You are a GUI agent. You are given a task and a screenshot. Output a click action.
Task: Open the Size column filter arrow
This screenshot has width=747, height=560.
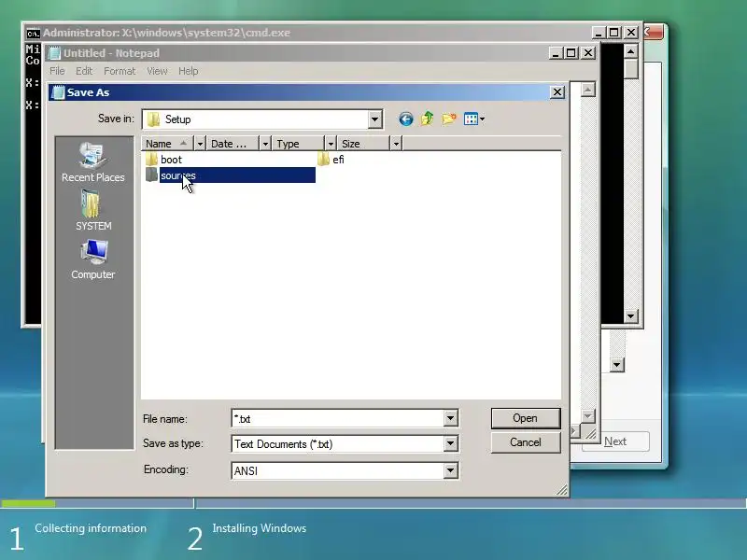point(396,144)
